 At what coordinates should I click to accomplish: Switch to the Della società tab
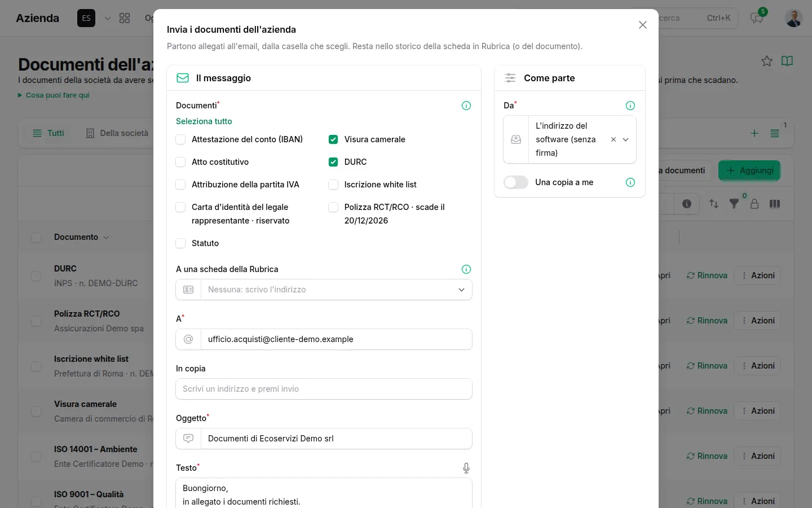point(117,133)
